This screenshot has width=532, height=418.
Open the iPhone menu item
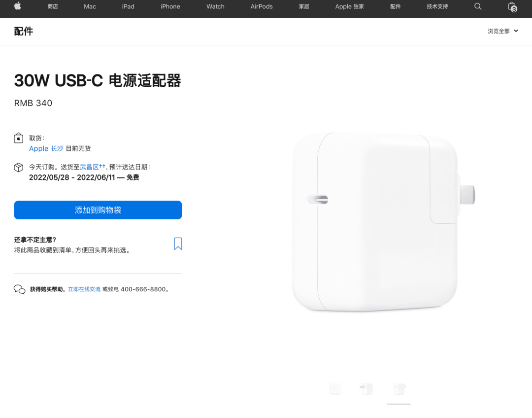tap(170, 6)
